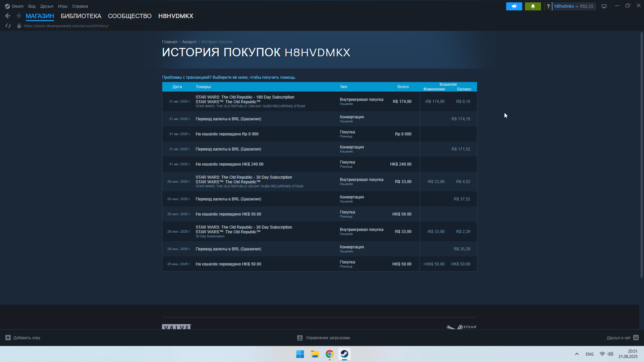Click the Valve logo in footer
This screenshot has height=362, width=644.
[x=176, y=327]
